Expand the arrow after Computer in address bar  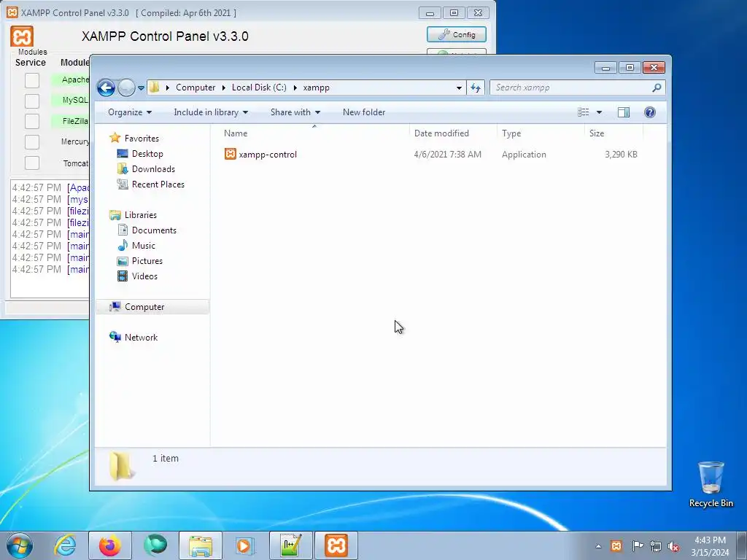point(223,87)
